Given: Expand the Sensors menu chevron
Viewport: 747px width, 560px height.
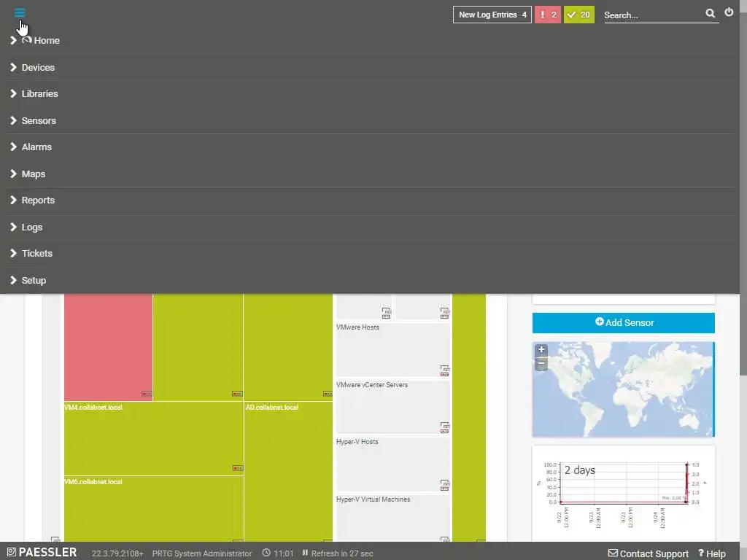Looking at the screenshot, I should (x=13, y=121).
